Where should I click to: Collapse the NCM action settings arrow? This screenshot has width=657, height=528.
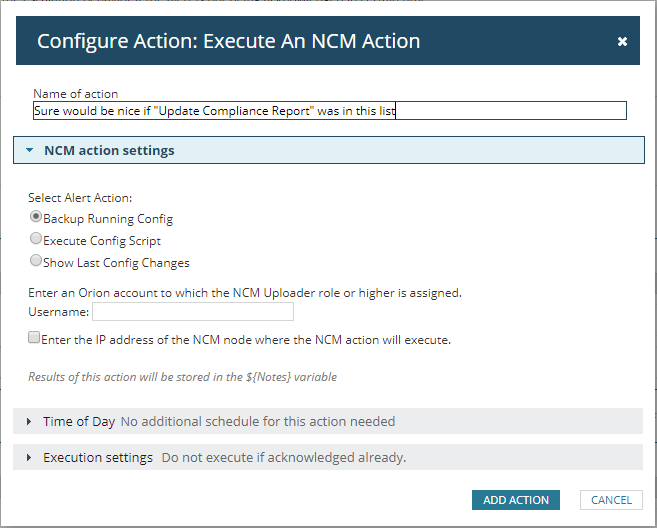click(30, 151)
